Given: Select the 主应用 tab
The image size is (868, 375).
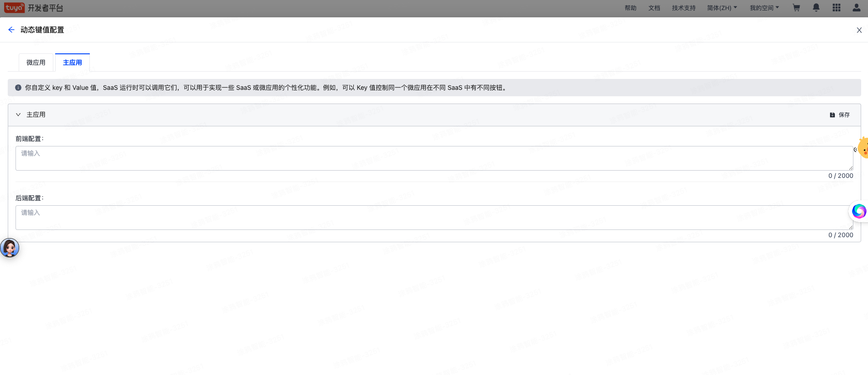Looking at the screenshot, I should coord(72,62).
